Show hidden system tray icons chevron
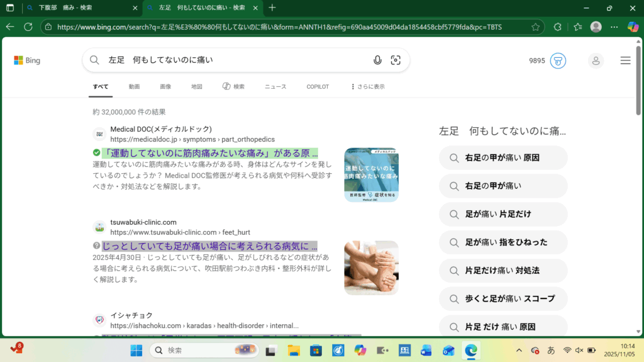The width and height of the screenshot is (644, 362). coord(519,350)
